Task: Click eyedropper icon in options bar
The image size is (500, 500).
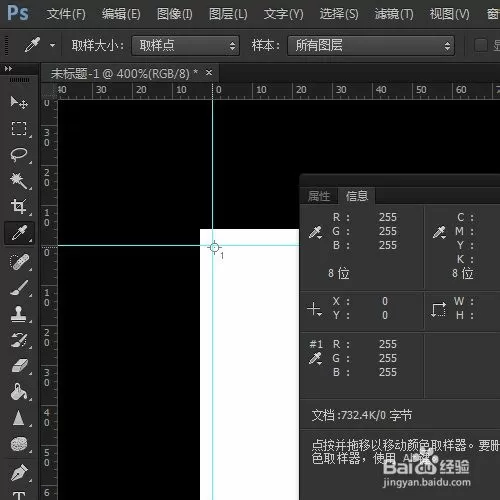Action: coord(32,45)
